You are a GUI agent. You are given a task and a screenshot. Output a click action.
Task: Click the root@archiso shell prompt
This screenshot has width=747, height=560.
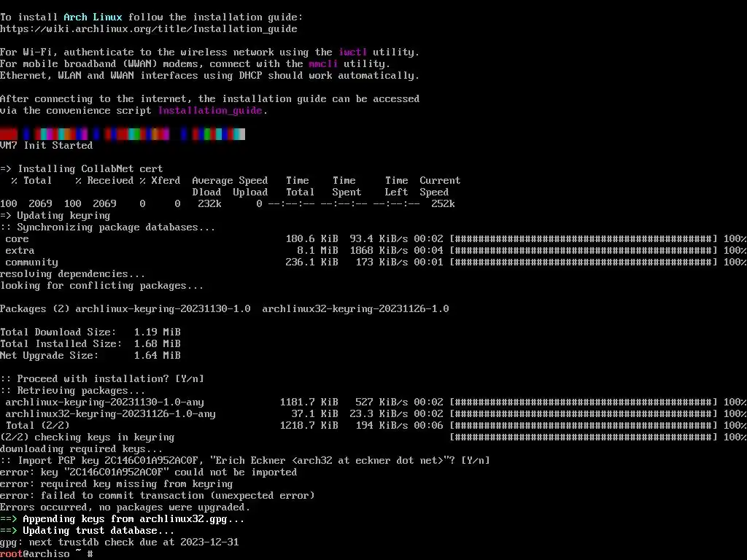(47, 554)
